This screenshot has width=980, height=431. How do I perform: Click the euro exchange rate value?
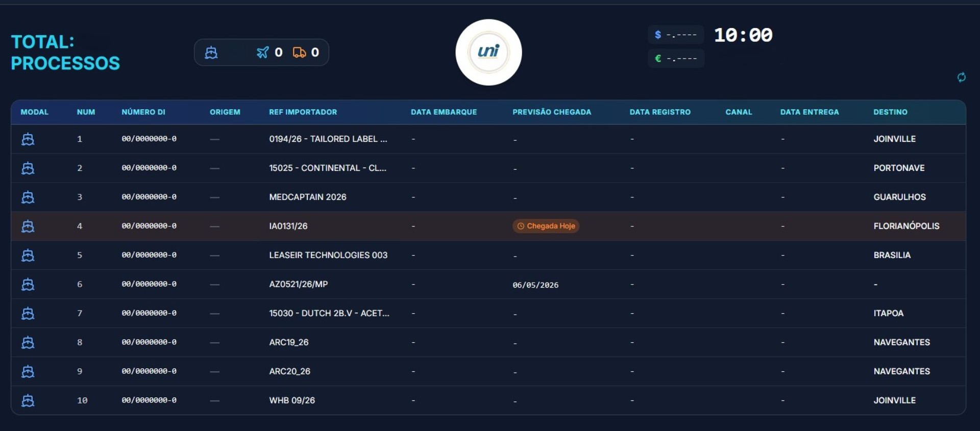pos(681,59)
